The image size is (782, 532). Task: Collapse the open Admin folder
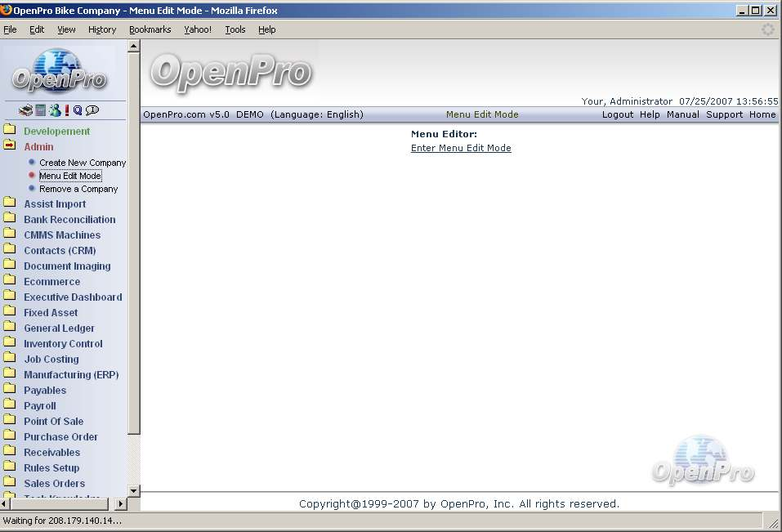[38, 147]
